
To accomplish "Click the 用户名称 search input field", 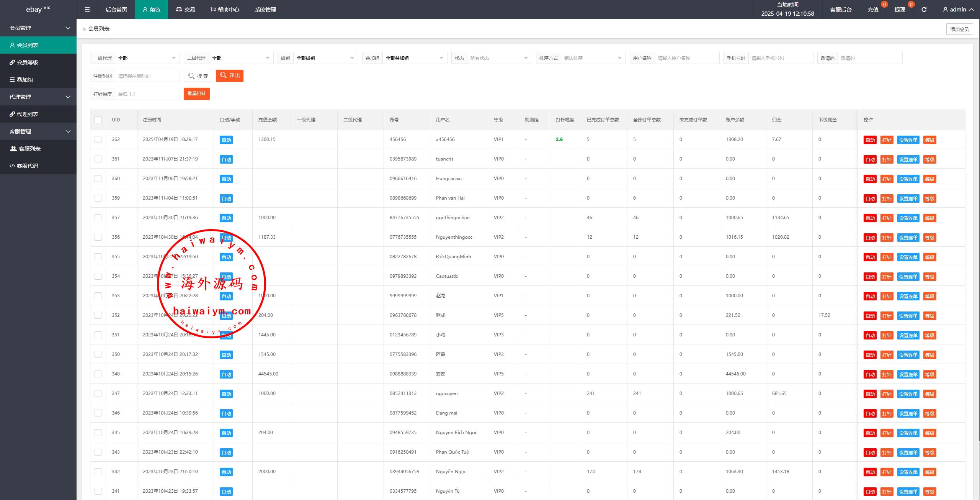I will pos(686,58).
